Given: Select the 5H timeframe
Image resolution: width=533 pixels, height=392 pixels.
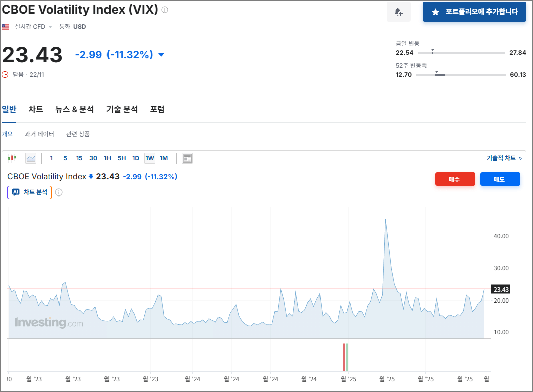Looking at the screenshot, I should point(122,158).
